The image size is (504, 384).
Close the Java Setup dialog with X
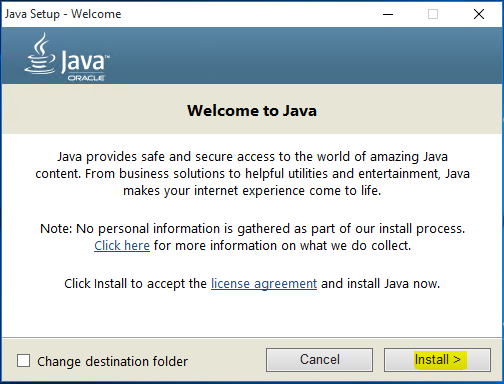(479, 14)
